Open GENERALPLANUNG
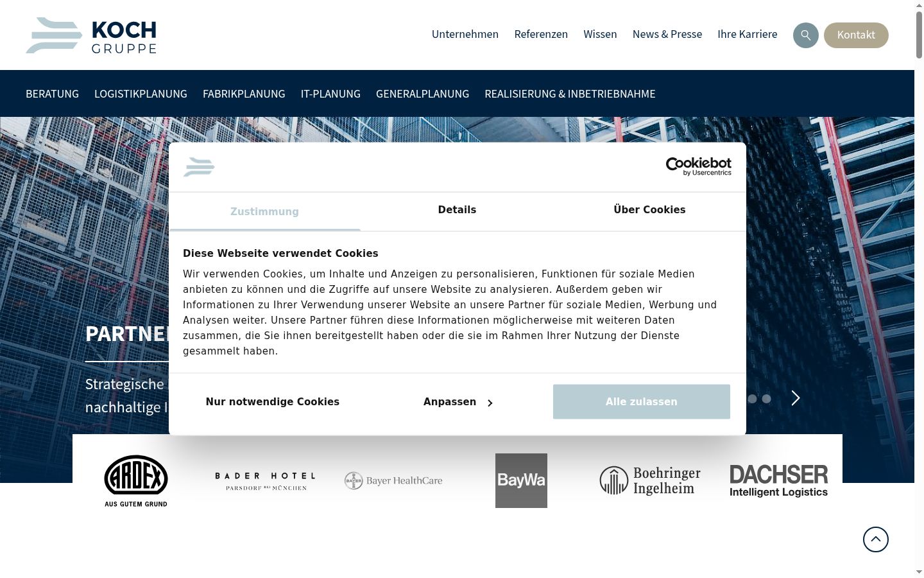This screenshot has width=924, height=578. coord(422,94)
